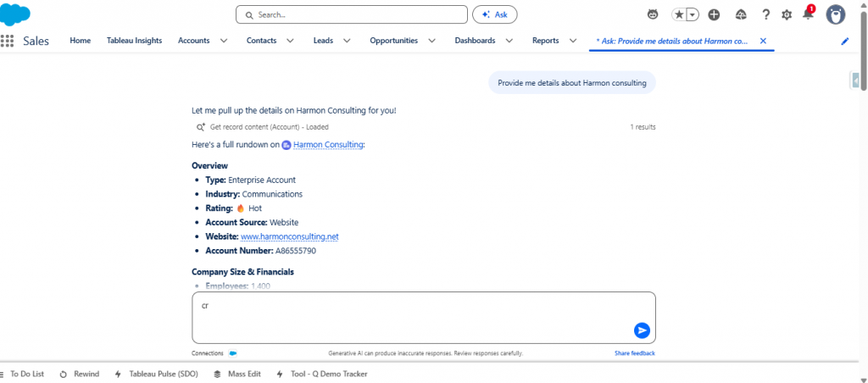Open the Help question mark icon
868x383 pixels.
coord(765,15)
